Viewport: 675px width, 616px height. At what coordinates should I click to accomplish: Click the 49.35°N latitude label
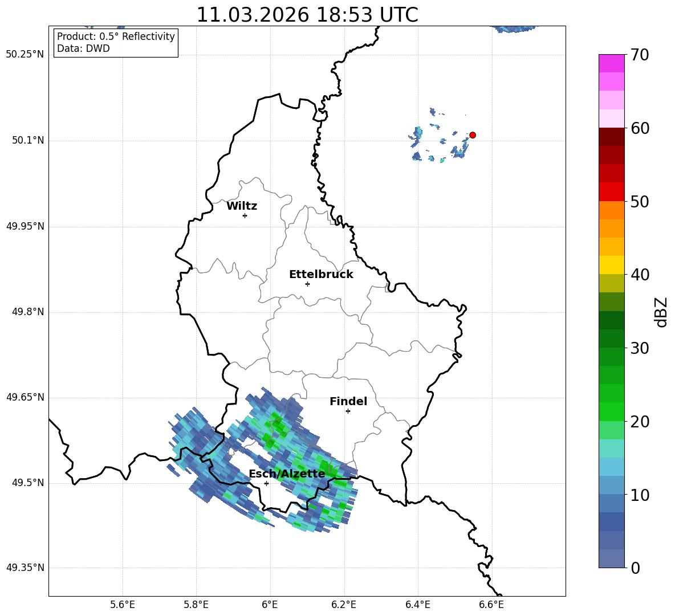25,568
